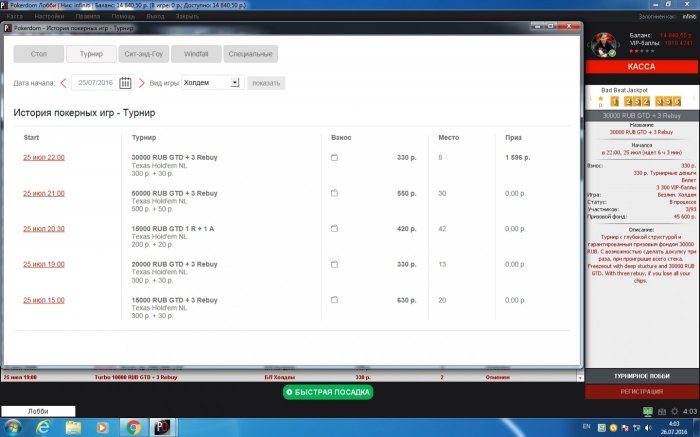Open the lobby settings gear icon
This screenshot has width=700, height=437.
pyautogui.click(x=675, y=412)
